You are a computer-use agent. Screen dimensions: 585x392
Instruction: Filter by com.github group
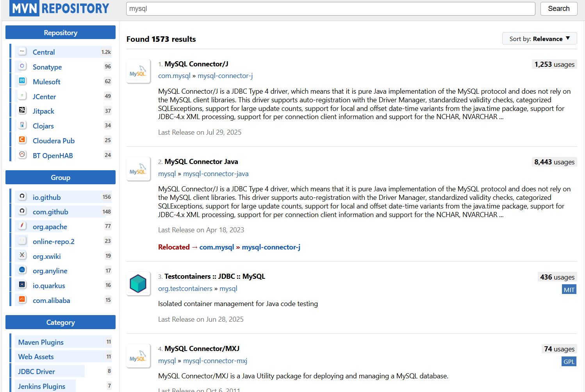coord(63,212)
